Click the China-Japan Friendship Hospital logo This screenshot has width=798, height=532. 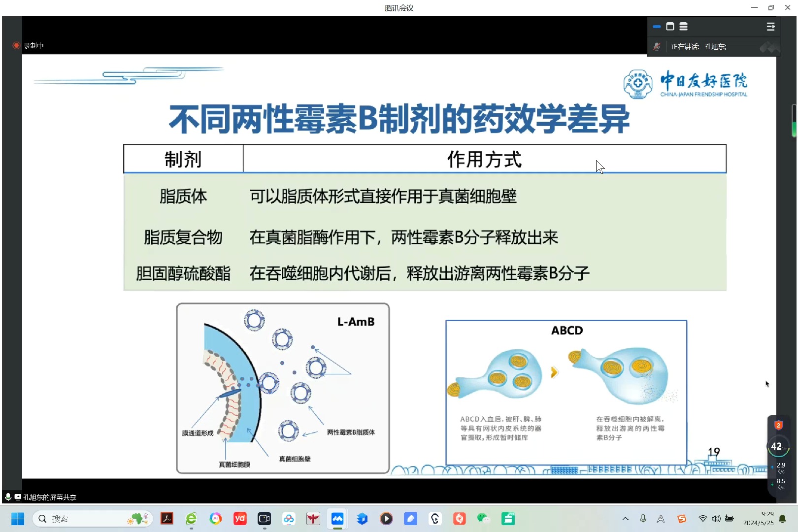[x=685, y=84]
